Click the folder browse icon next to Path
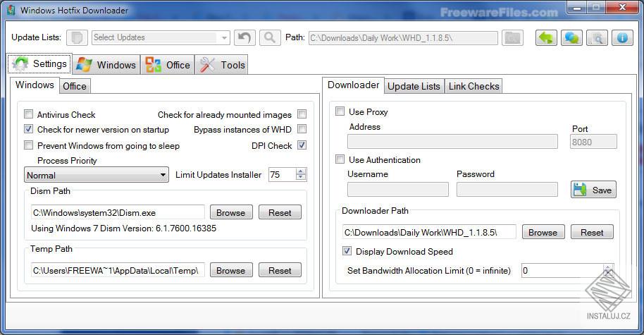 click(x=512, y=38)
